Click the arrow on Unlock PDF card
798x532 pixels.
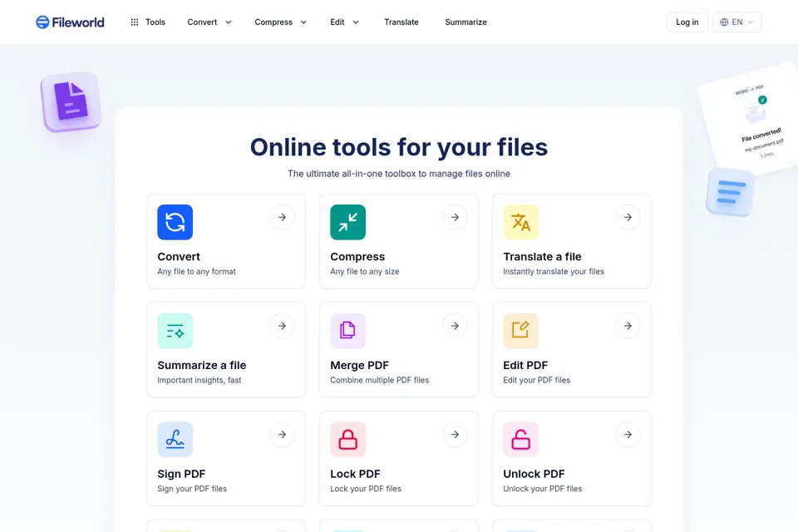coord(628,435)
